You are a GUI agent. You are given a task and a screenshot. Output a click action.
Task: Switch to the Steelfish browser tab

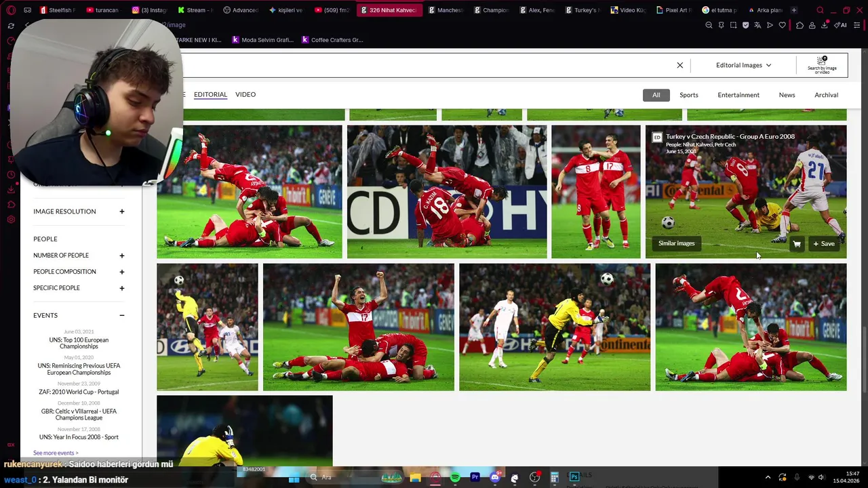tap(60, 10)
